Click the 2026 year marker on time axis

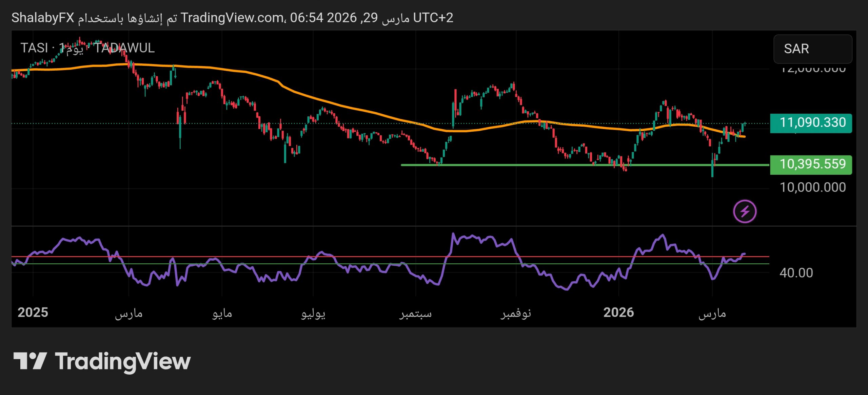tap(618, 313)
